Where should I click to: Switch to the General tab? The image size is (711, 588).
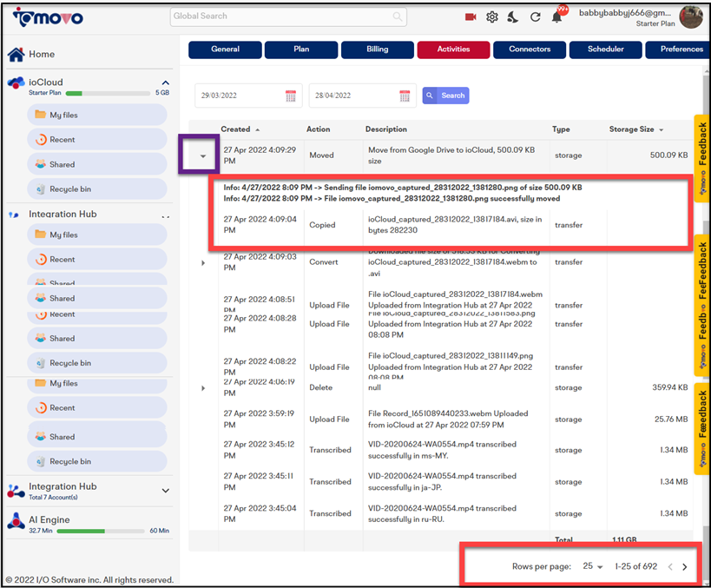click(x=225, y=50)
